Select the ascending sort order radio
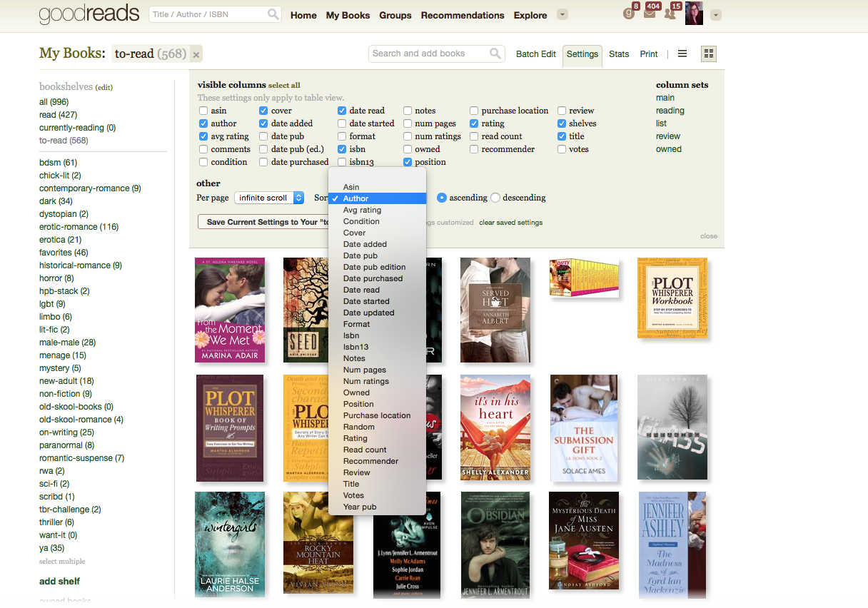 tap(442, 198)
